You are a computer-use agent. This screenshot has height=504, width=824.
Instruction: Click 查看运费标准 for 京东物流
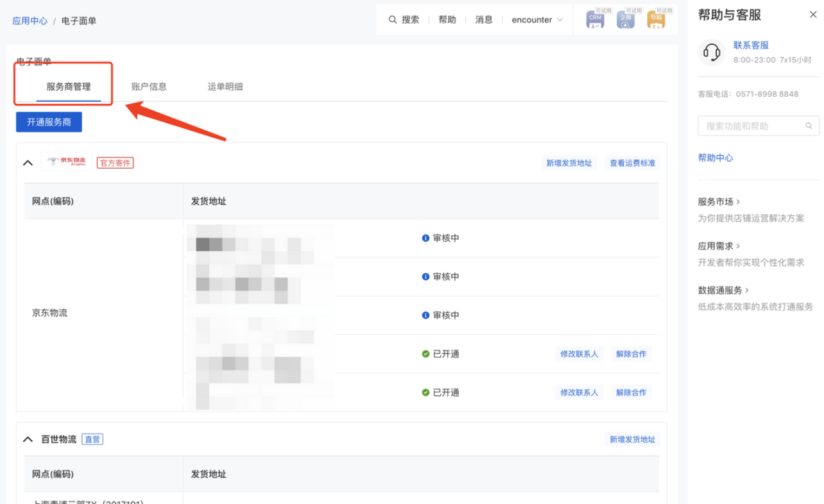tap(632, 163)
